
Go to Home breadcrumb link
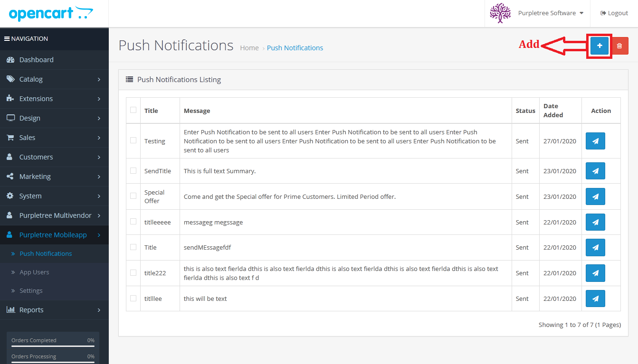[249, 48]
